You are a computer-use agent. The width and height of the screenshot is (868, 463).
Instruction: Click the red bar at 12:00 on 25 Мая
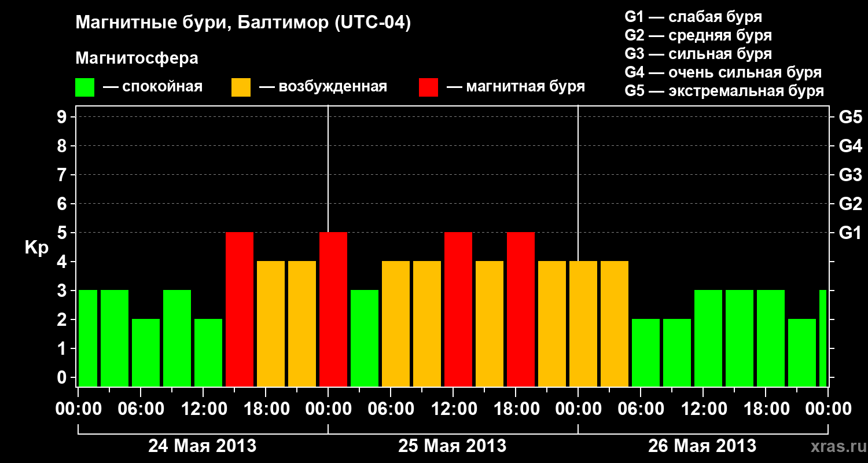458,309
